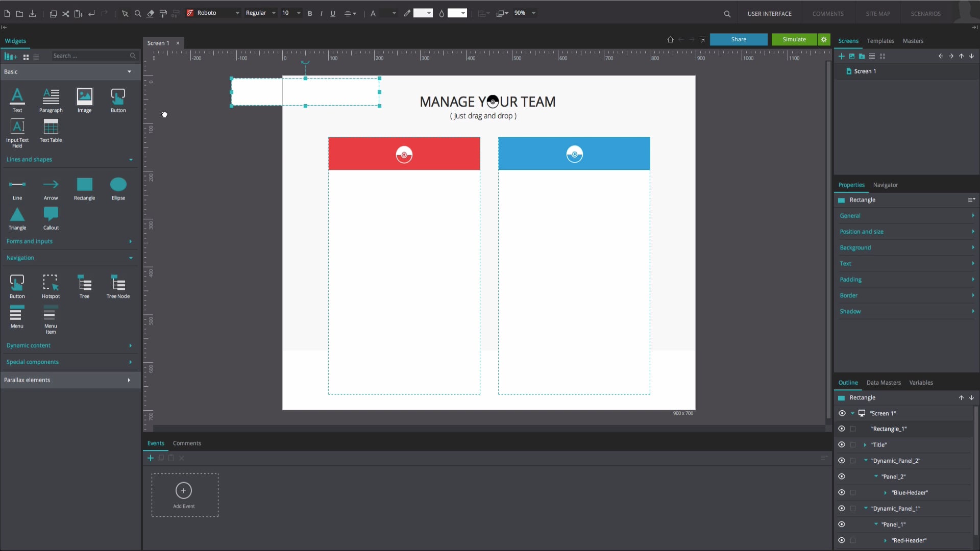Screen dimensions: 980x551
Task: Toggle visibility of the Title element
Action: (842, 444)
